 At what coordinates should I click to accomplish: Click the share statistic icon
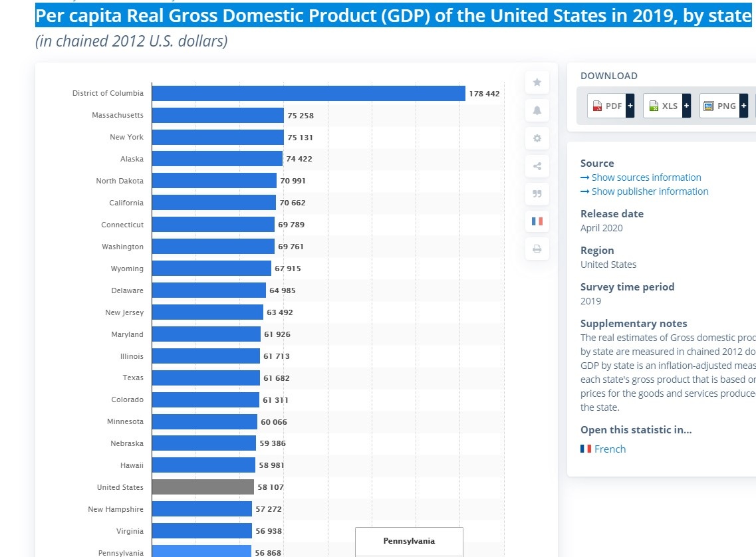click(537, 166)
